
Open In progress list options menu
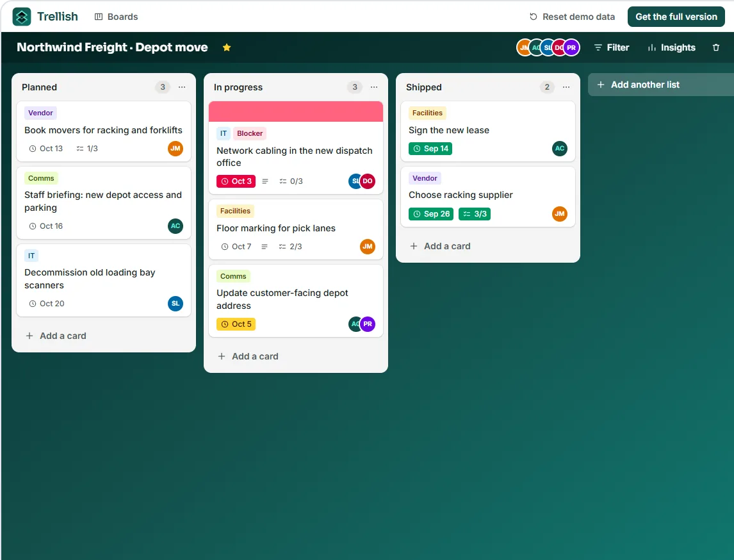(x=374, y=87)
